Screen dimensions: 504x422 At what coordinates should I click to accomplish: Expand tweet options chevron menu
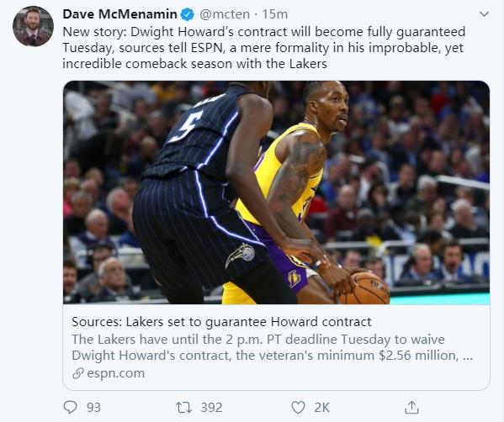point(484,14)
